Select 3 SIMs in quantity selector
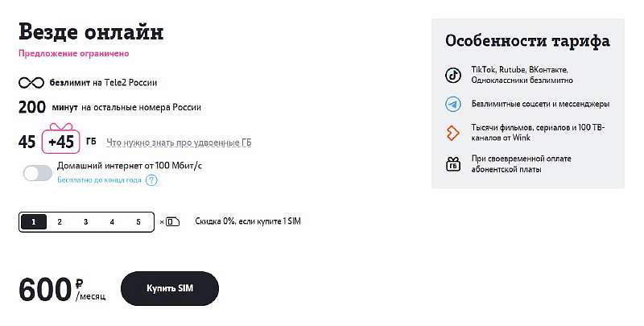The width and height of the screenshot is (644, 326). (85, 221)
